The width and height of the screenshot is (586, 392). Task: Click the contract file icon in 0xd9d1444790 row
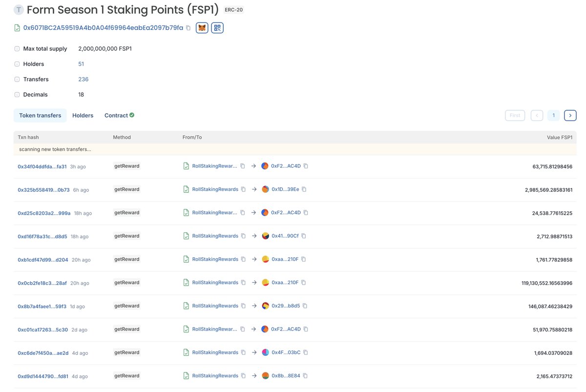point(186,376)
